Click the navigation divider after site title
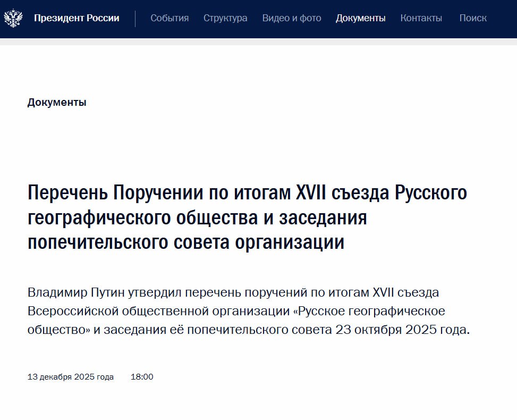 (135, 18)
